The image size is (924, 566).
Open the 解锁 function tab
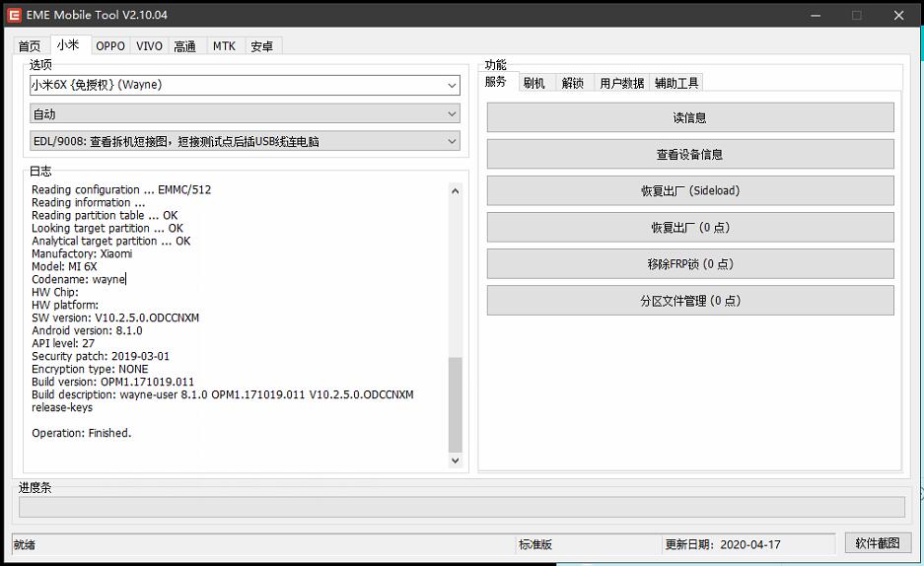(x=573, y=83)
